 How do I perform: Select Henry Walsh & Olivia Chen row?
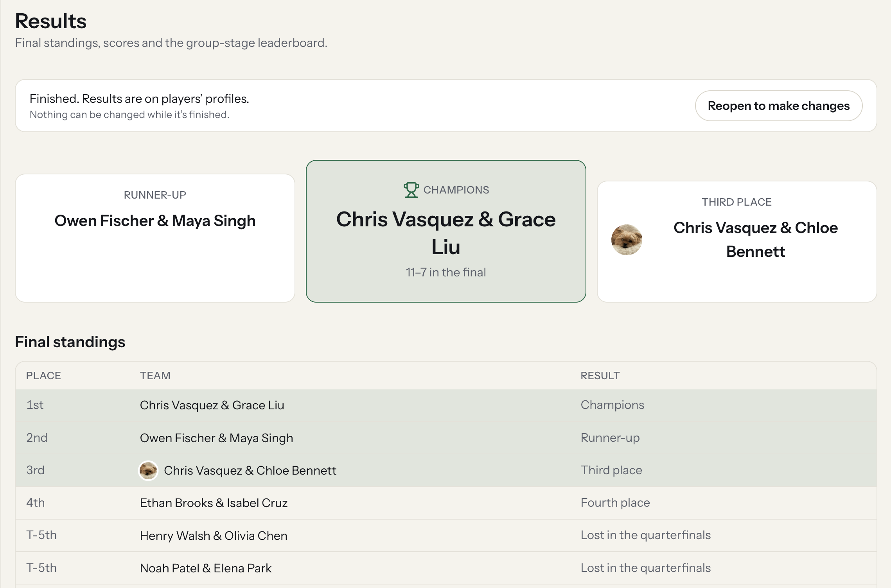pyautogui.click(x=446, y=535)
